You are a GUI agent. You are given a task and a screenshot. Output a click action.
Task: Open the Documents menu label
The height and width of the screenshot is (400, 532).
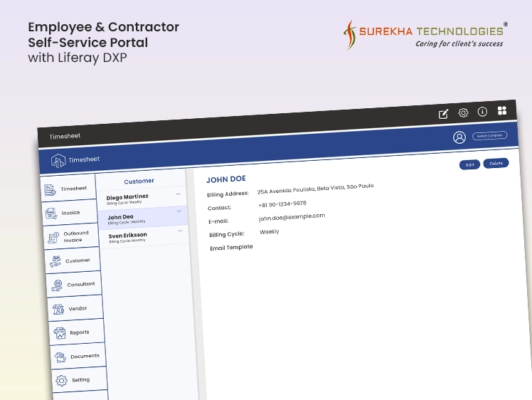(85, 356)
